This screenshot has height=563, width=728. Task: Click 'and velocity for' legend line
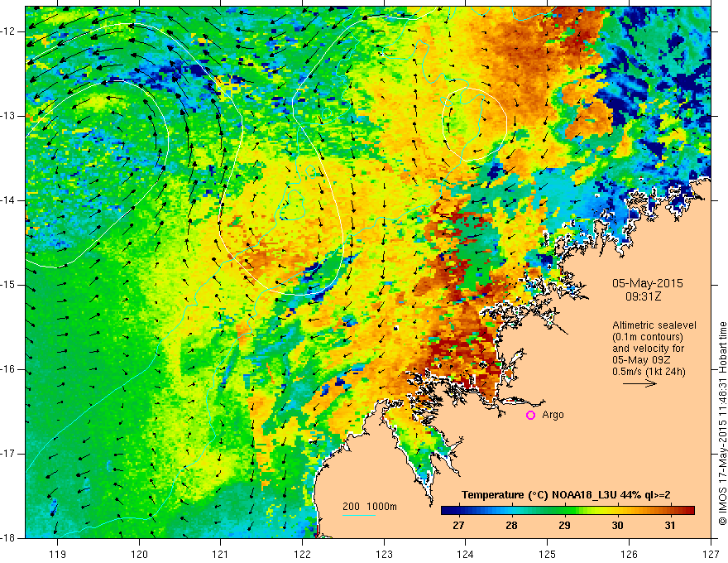(x=648, y=349)
